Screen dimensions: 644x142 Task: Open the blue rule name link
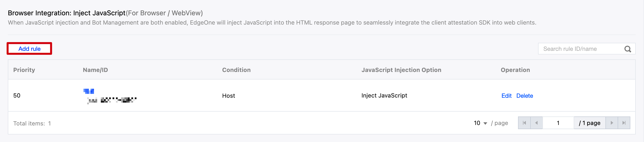89,91
